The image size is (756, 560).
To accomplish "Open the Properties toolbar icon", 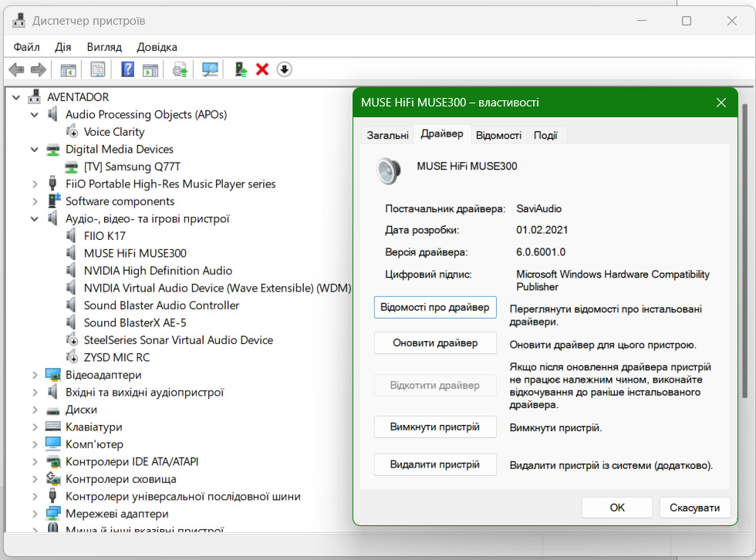I will coord(98,69).
